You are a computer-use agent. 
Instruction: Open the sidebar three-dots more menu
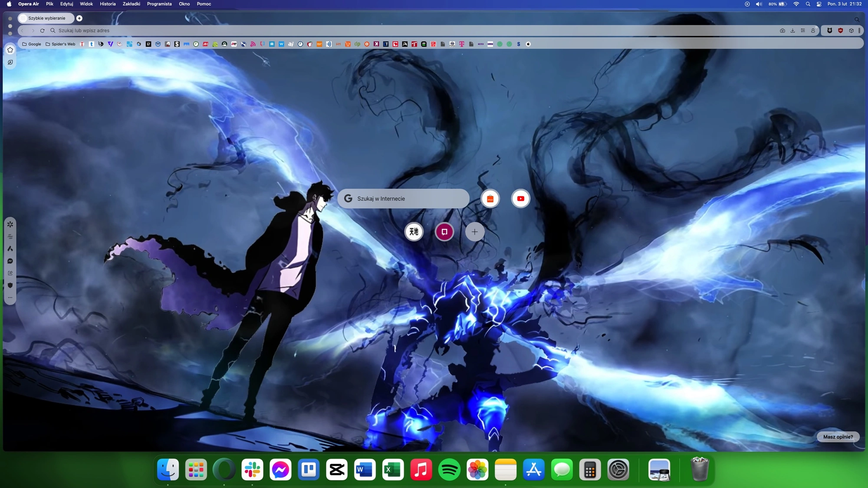[x=10, y=298]
